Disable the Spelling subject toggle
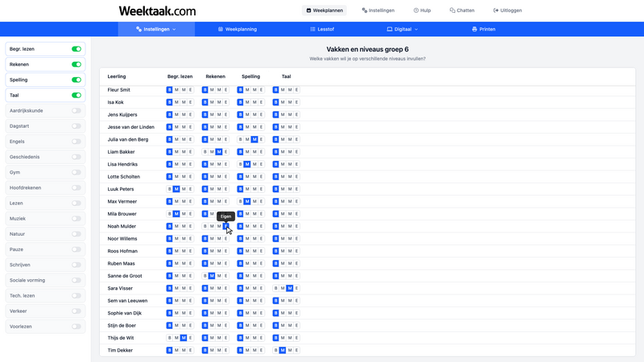 coord(76,80)
